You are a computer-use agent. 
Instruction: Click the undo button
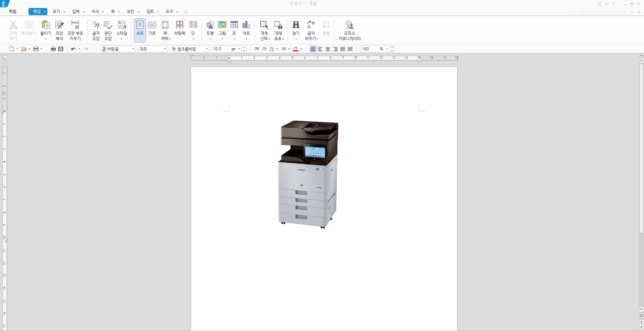pos(73,49)
